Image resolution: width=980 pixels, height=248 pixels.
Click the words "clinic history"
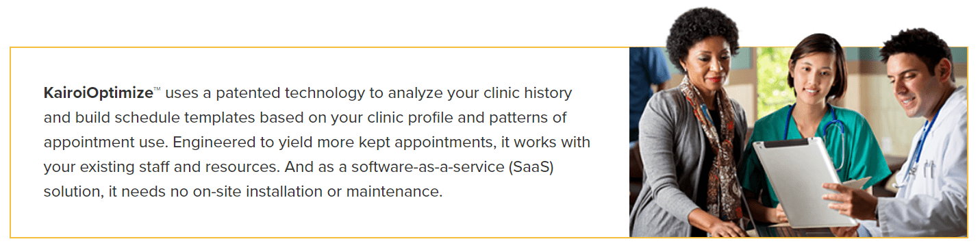527,92
